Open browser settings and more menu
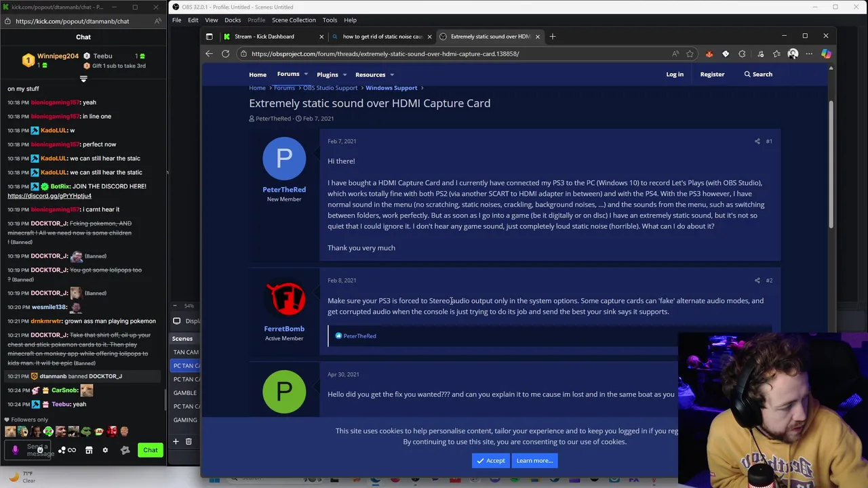Screen dimensions: 868x488 click(x=809, y=54)
